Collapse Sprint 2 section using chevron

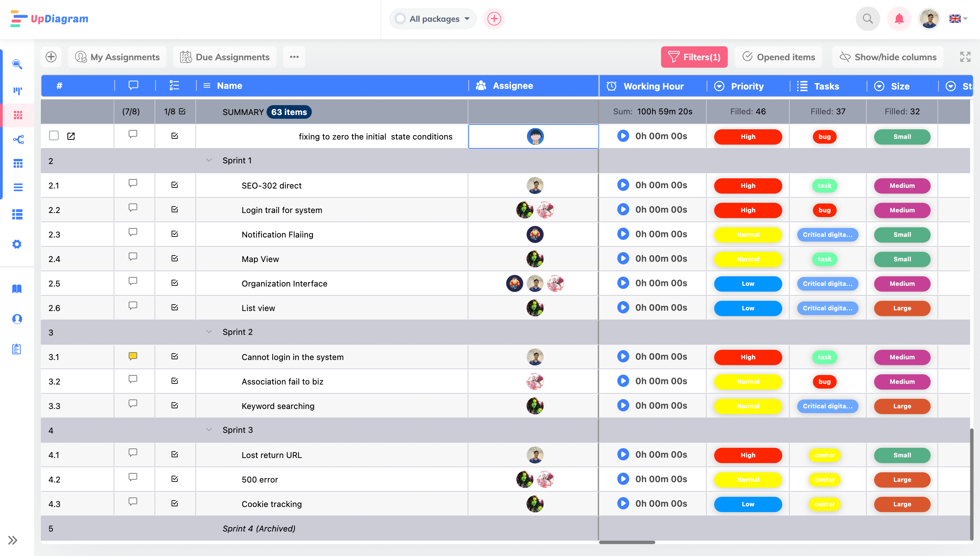point(209,331)
